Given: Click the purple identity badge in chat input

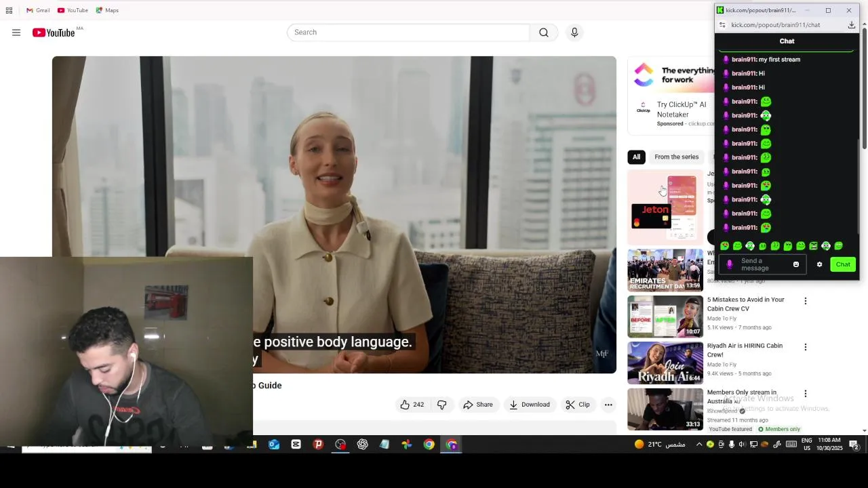Looking at the screenshot, I should click(730, 264).
